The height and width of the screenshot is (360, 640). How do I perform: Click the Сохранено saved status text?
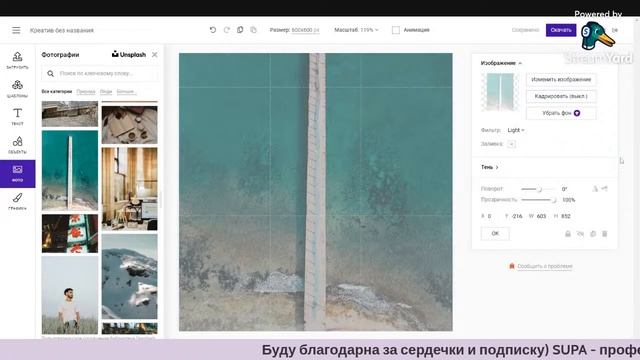pyautogui.click(x=525, y=30)
